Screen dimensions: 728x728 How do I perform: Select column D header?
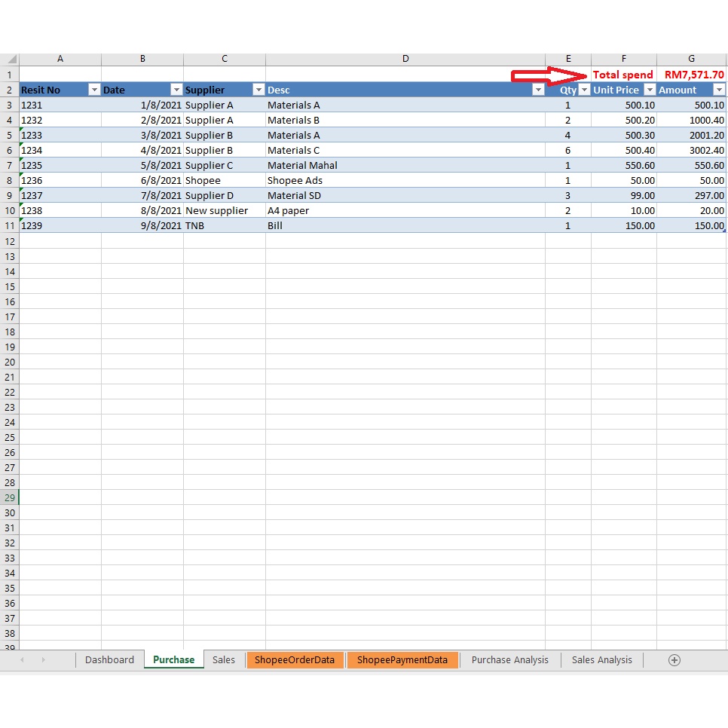tap(405, 59)
